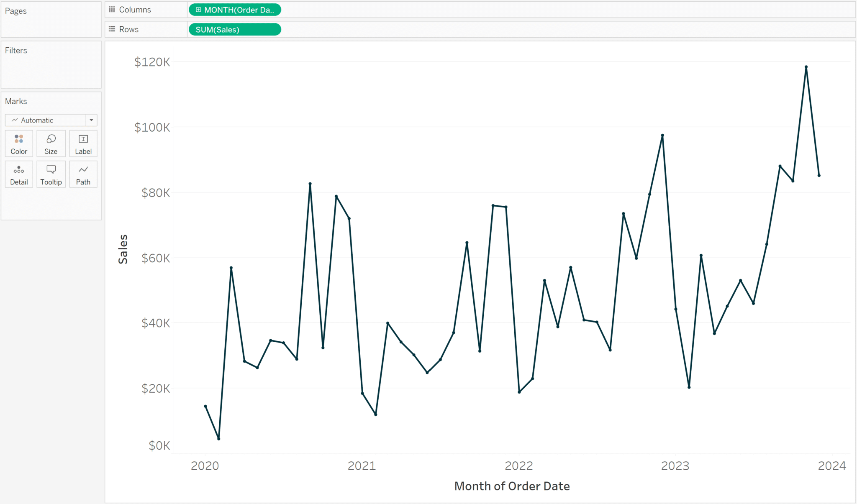Click the 2023 axis label
The height and width of the screenshot is (504, 857).
coord(676,466)
